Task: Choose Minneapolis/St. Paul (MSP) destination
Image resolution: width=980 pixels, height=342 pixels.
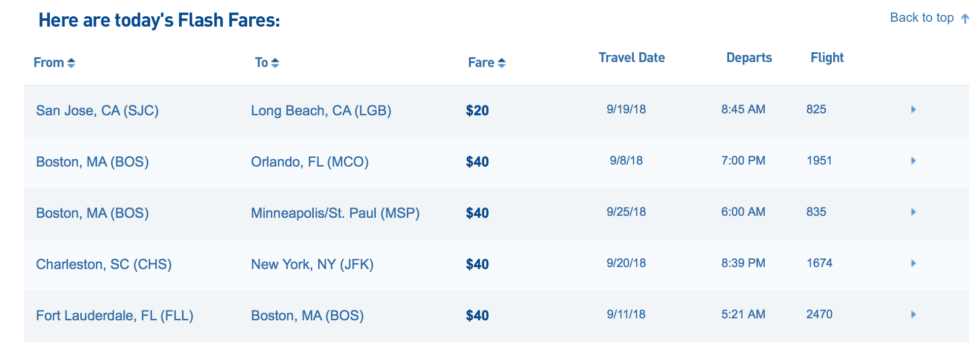Action: point(335,213)
